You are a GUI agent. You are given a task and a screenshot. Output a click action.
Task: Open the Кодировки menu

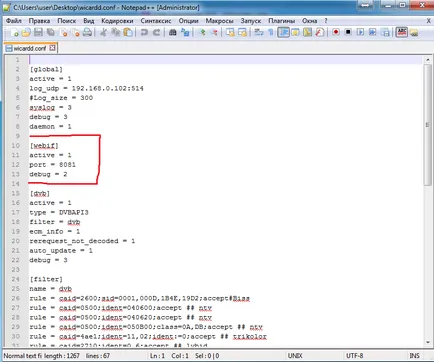coord(117,21)
